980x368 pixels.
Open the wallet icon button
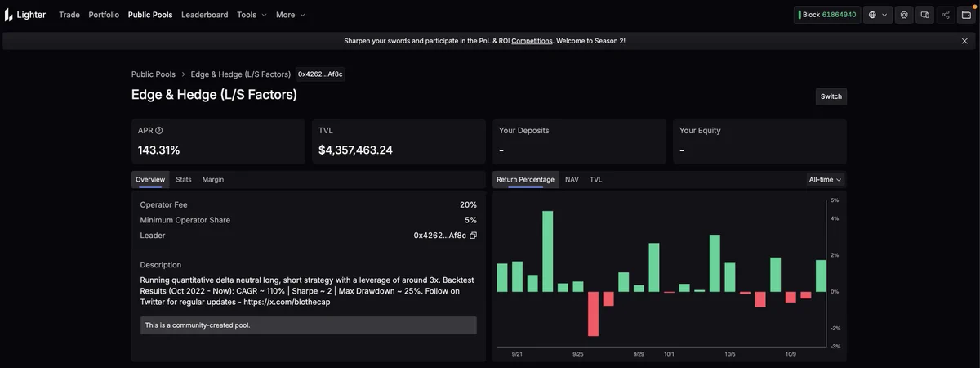point(966,15)
